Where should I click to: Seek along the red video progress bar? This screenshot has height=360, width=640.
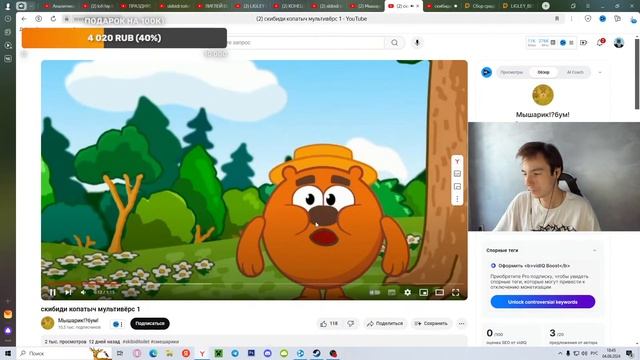pos(254,283)
